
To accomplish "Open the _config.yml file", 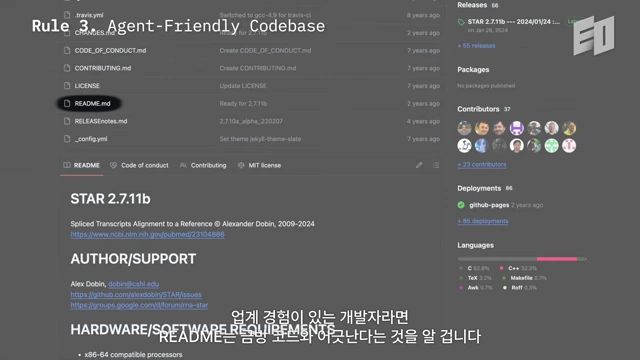I will pos(91,139).
